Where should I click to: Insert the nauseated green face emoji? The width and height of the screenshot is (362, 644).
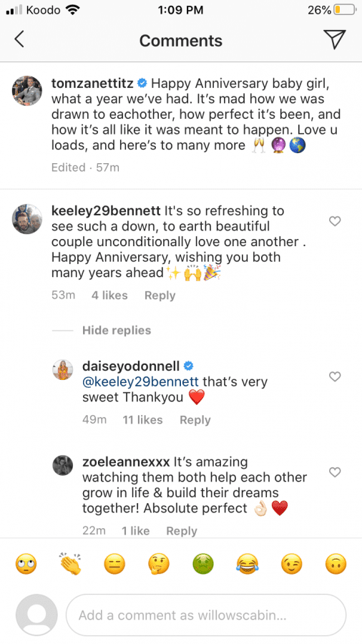coord(203,564)
